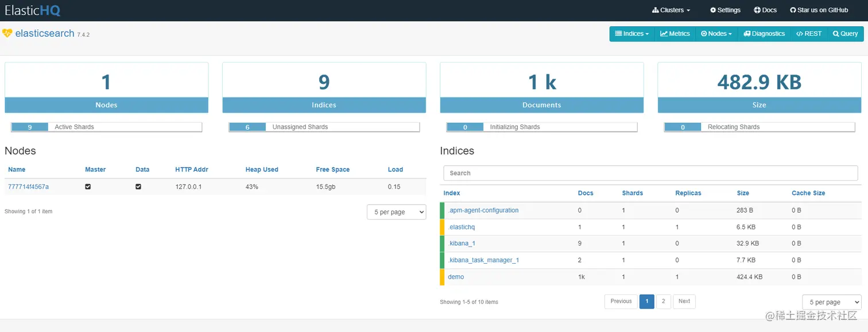Click the Documents count card
This screenshot has height=332, width=868.
click(542, 88)
